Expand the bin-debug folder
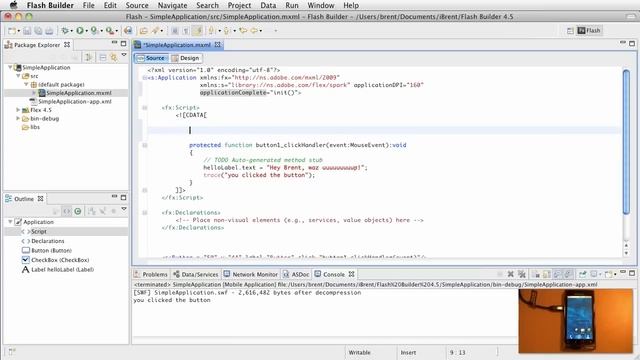 pyautogui.click(x=18, y=118)
